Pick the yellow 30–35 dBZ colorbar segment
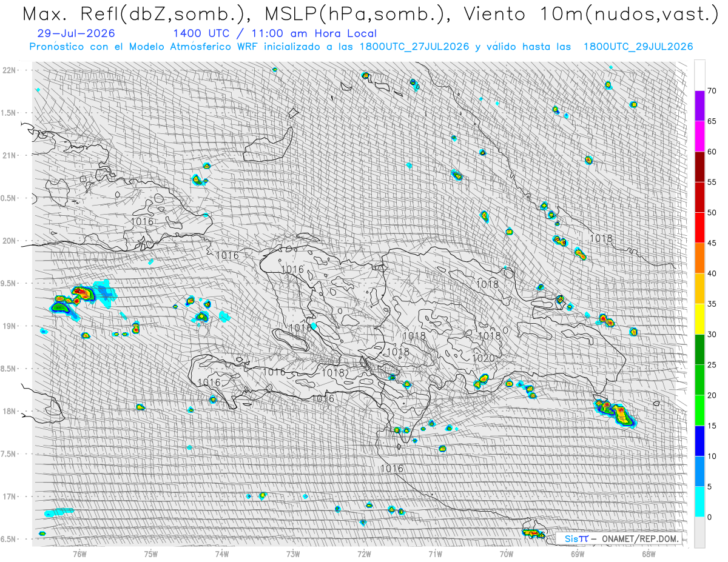Image resolution: width=728 pixels, height=562 pixels. pyautogui.click(x=699, y=319)
